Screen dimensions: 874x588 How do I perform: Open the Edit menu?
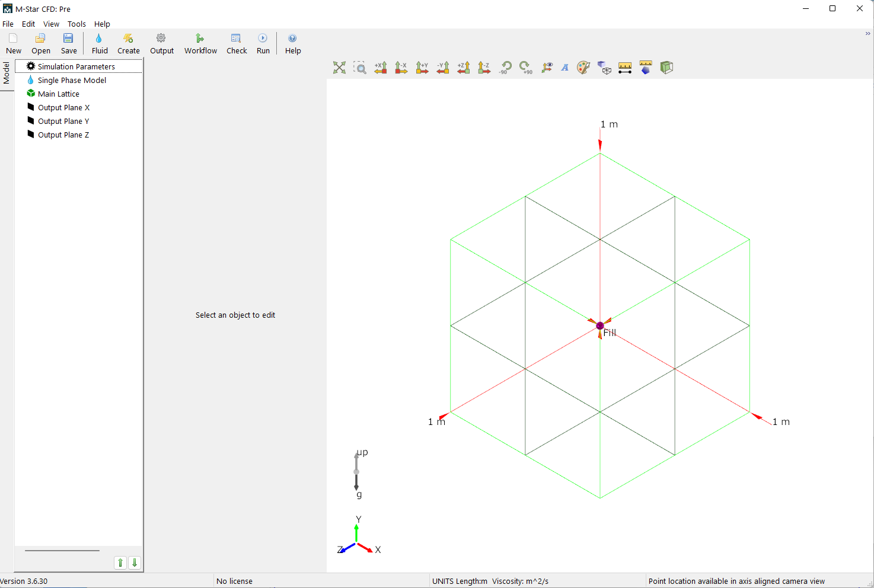point(28,24)
